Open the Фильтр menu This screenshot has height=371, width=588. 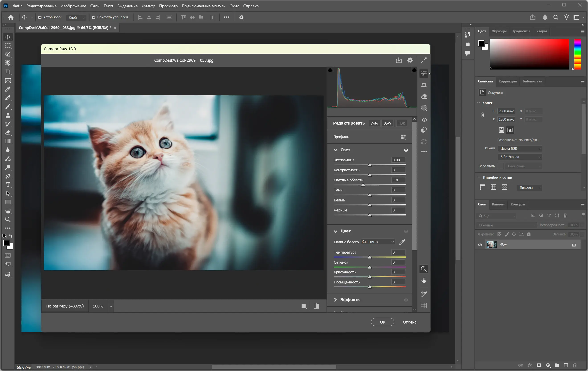coord(148,6)
